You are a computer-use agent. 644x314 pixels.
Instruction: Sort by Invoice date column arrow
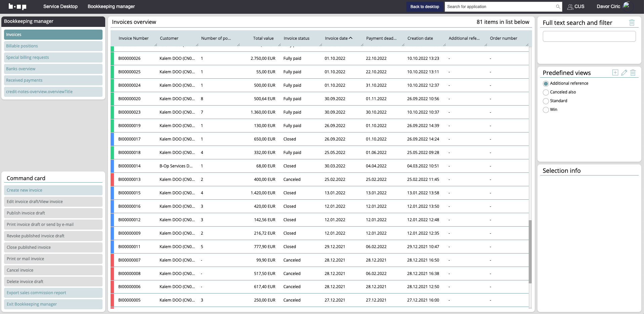351,38
